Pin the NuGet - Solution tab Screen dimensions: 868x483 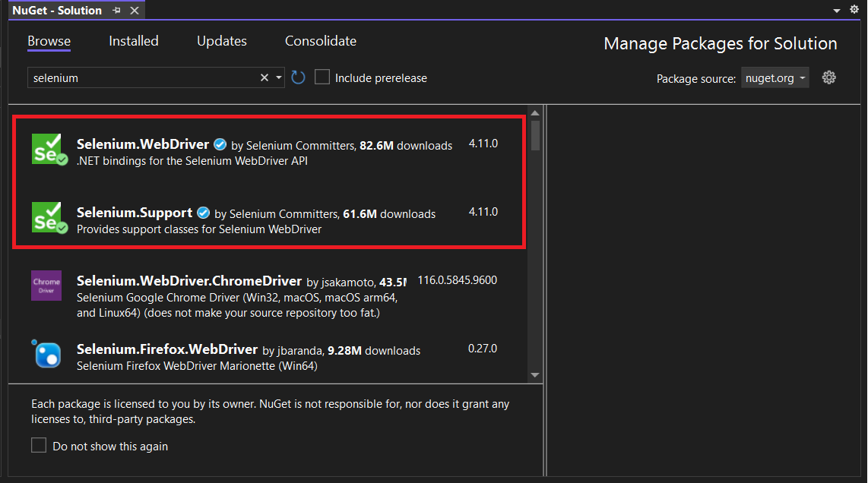[x=116, y=11]
